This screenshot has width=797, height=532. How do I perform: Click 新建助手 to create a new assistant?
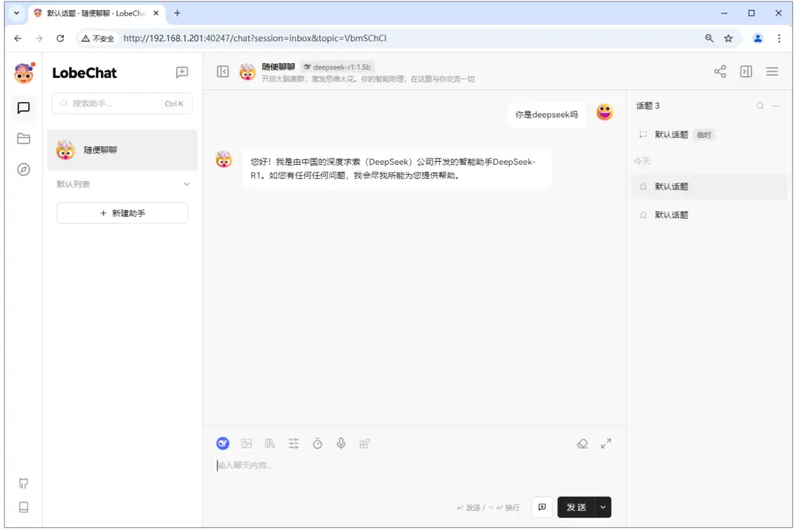[x=122, y=212]
